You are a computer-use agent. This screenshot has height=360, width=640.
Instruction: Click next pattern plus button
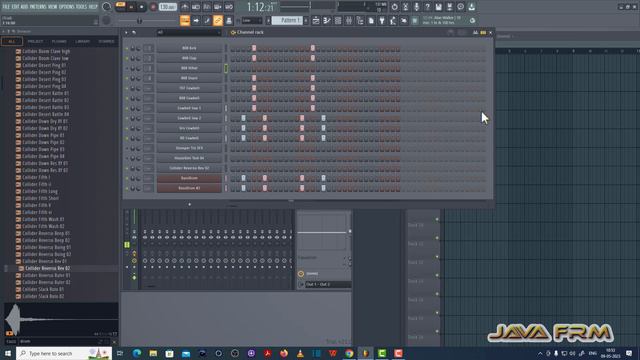point(306,20)
